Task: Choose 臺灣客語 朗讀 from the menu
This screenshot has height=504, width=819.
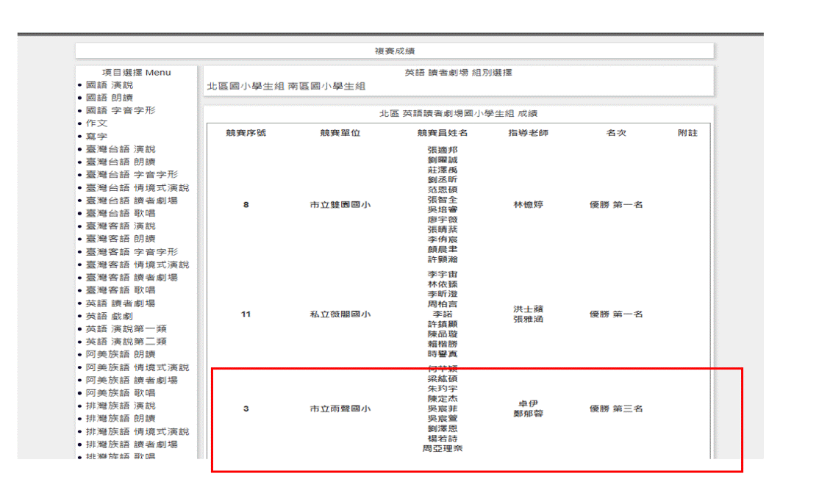Action: (121, 239)
